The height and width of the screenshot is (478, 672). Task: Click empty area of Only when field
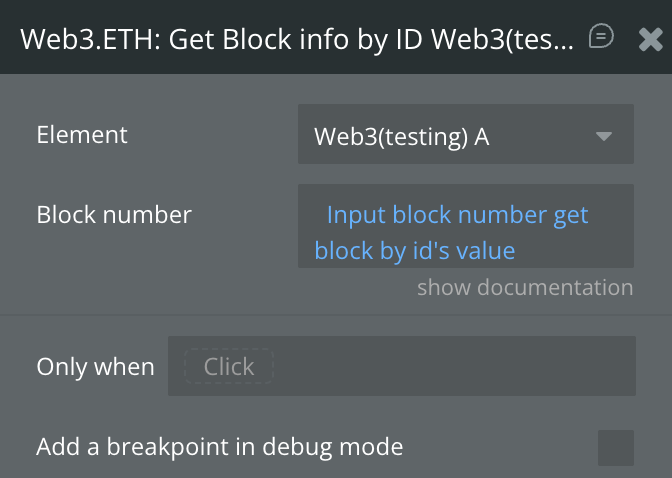point(450,367)
